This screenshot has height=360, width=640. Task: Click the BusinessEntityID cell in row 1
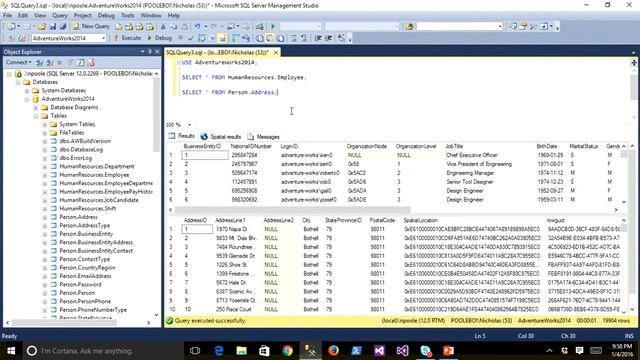pos(205,155)
